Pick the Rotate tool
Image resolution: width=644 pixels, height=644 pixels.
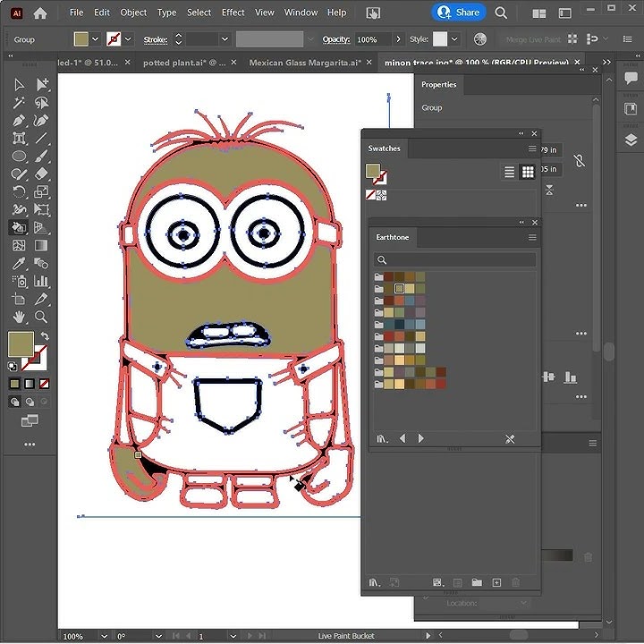[x=19, y=191]
